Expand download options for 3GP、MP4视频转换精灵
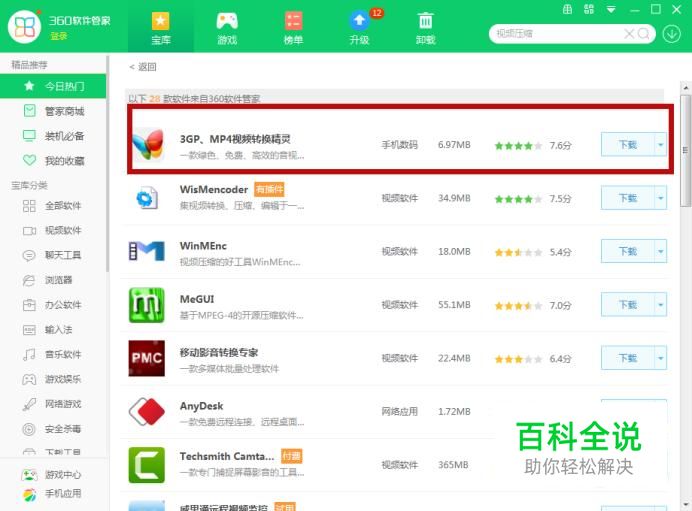692x511 pixels. pyautogui.click(x=661, y=145)
